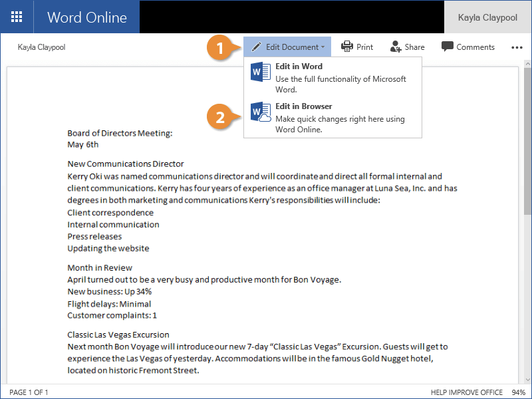
Task: Expand the Edit Document dropdown arrow
Action: (323, 47)
